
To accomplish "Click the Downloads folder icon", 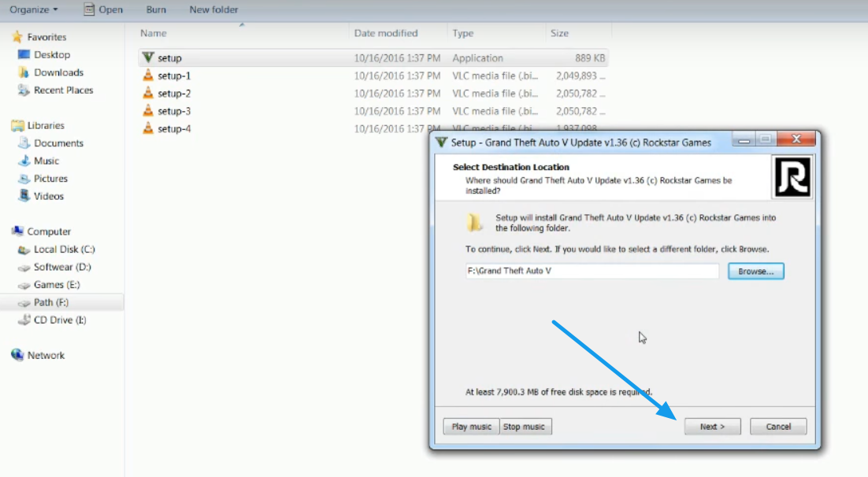I will (x=24, y=72).
